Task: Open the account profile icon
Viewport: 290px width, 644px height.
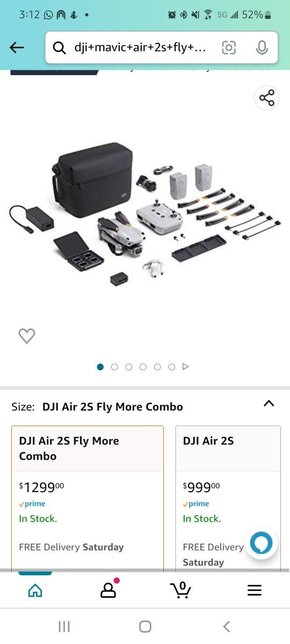Action: point(108,589)
